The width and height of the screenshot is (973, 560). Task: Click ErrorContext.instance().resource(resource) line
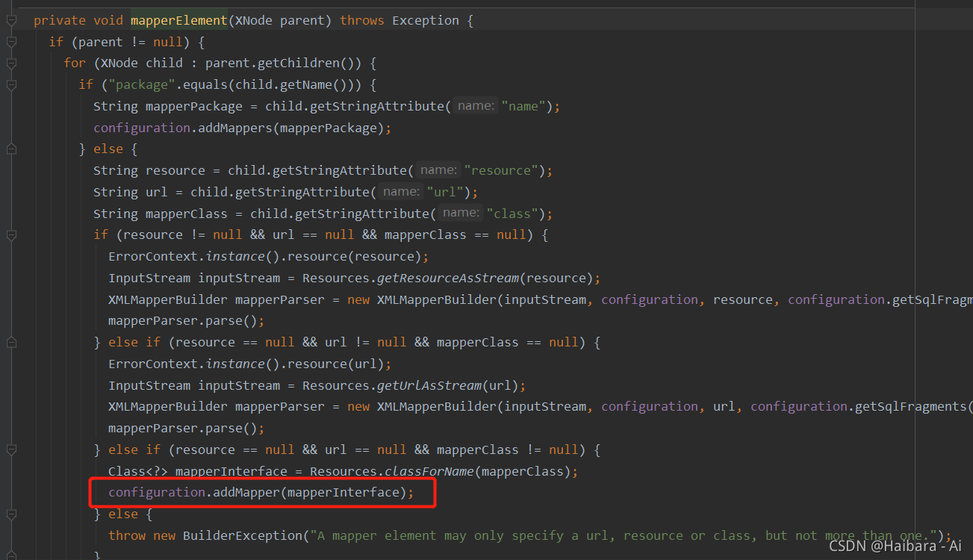[269, 256]
